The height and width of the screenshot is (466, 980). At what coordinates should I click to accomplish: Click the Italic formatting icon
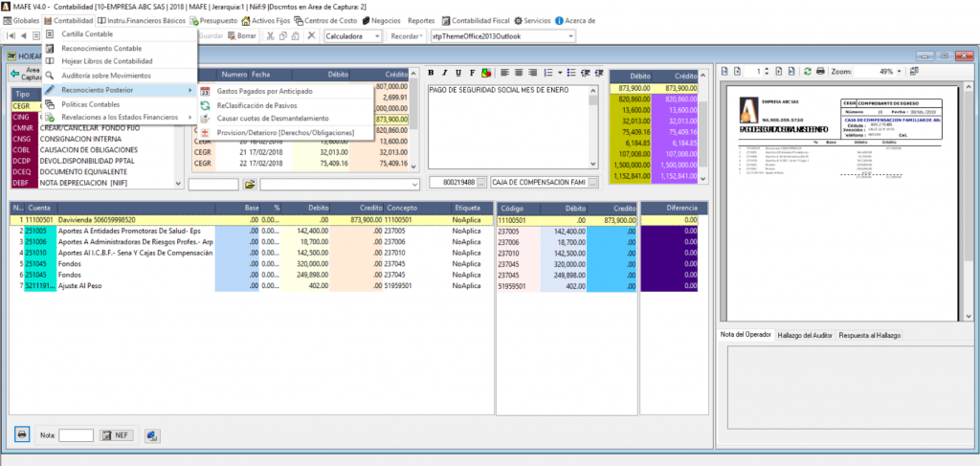pos(445,73)
